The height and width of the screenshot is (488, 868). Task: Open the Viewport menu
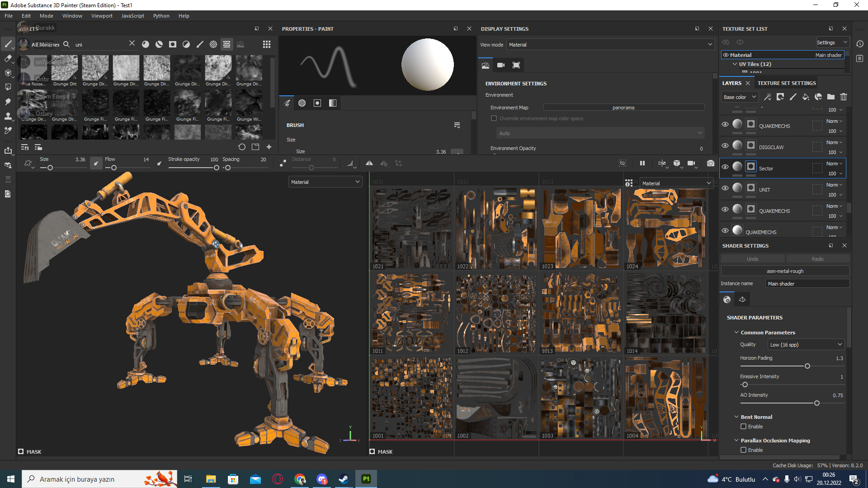[x=102, y=15]
